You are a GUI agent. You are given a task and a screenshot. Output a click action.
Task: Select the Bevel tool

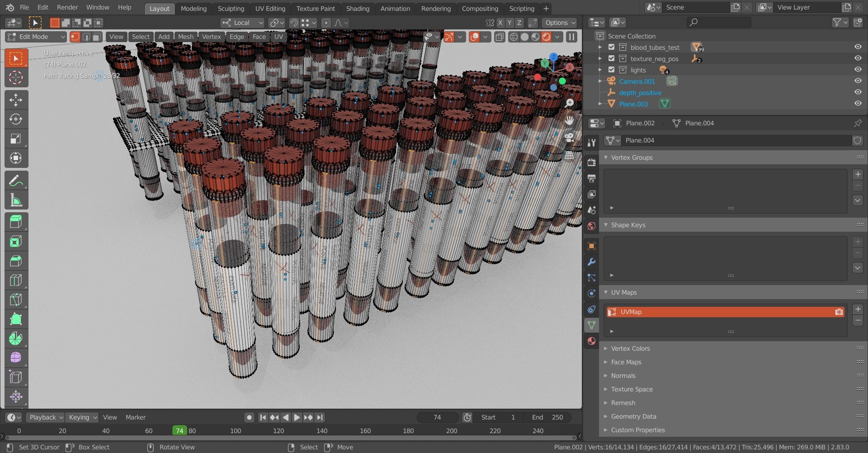coord(16,261)
